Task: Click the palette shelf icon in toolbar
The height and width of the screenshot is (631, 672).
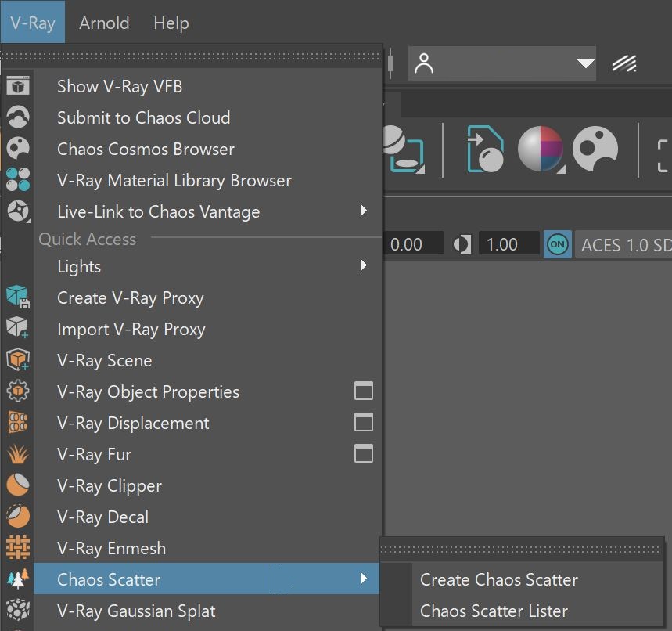Action: tap(595, 149)
